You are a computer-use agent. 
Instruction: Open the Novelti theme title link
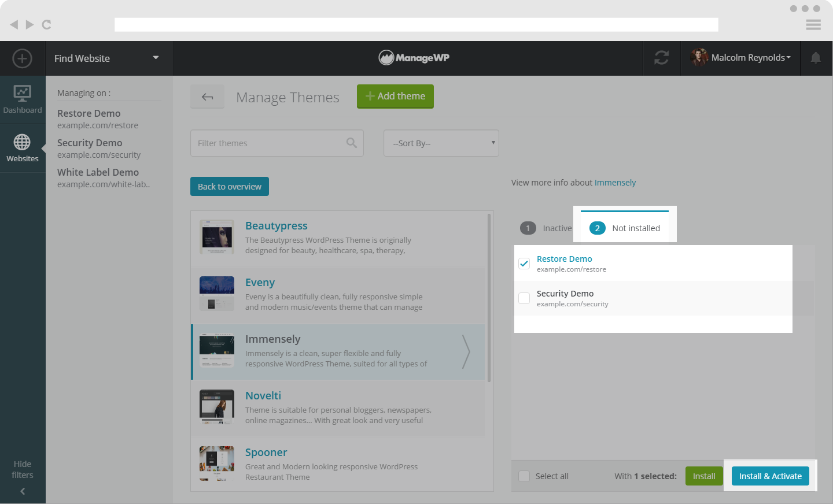click(263, 396)
